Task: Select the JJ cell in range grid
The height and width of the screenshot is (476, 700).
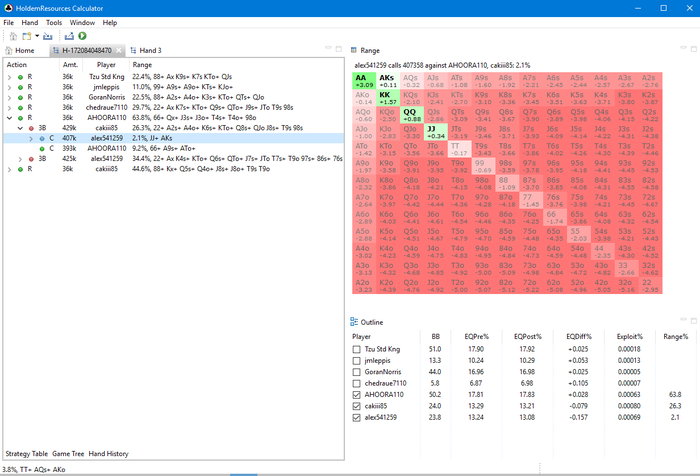Action: (x=436, y=132)
